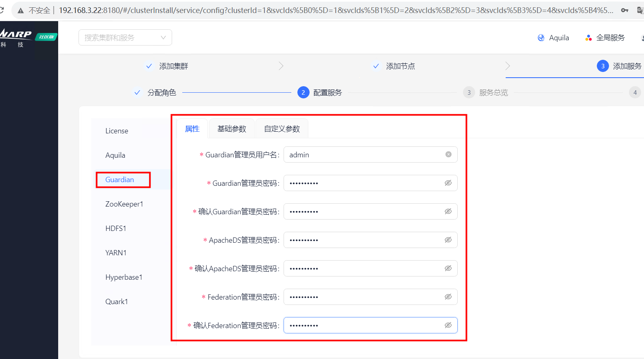644x359 pixels.
Task: Open the 自定义参数 tab
Action: [x=282, y=129]
